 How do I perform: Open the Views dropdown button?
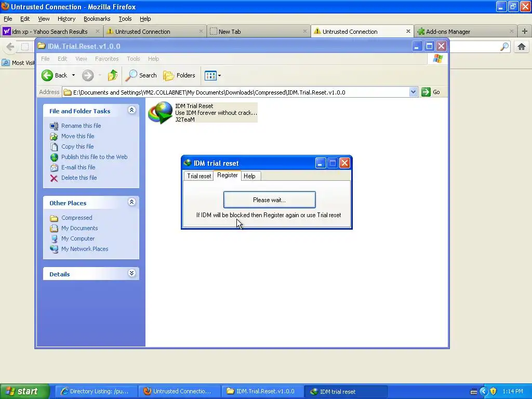[x=212, y=75]
